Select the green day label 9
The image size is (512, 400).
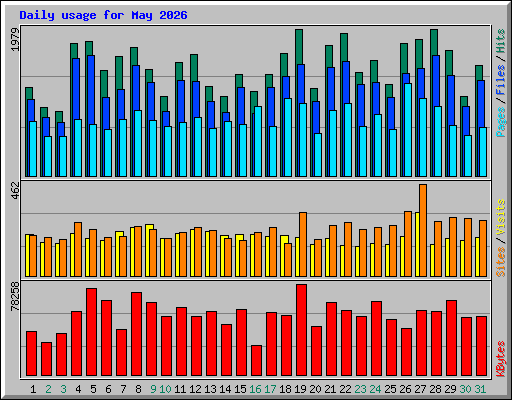153,389
